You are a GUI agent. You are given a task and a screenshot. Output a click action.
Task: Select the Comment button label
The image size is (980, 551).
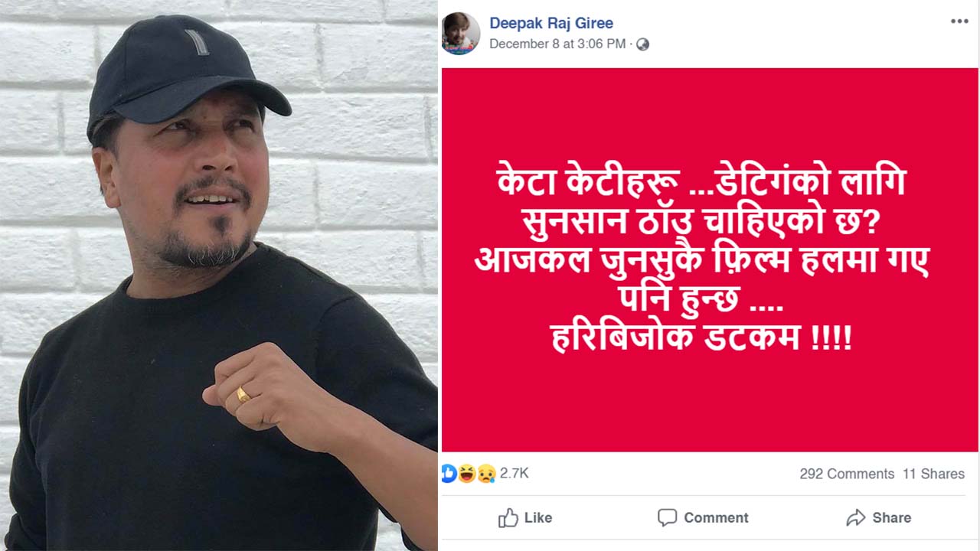click(716, 518)
